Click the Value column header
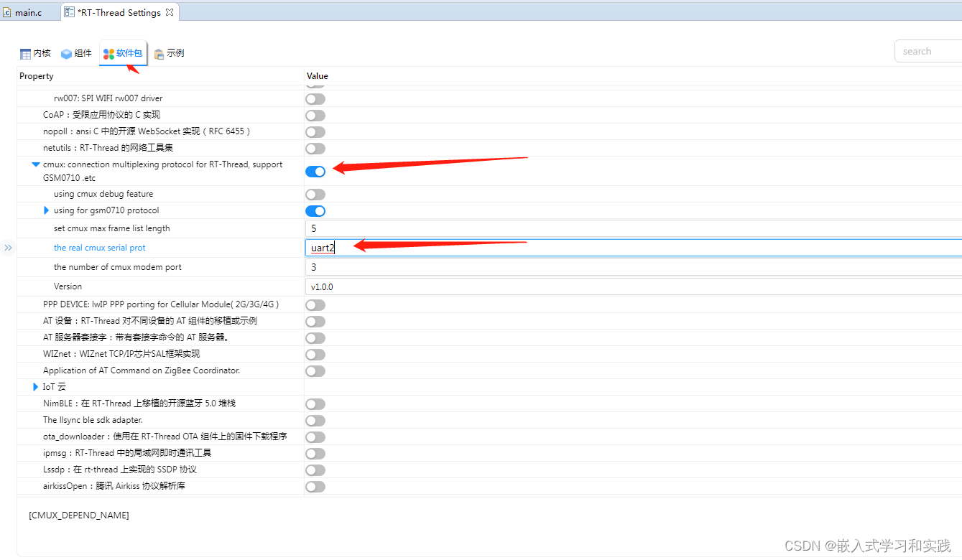Image resolution: width=962 pixels, height=560 pixels. tap(318, 76)
